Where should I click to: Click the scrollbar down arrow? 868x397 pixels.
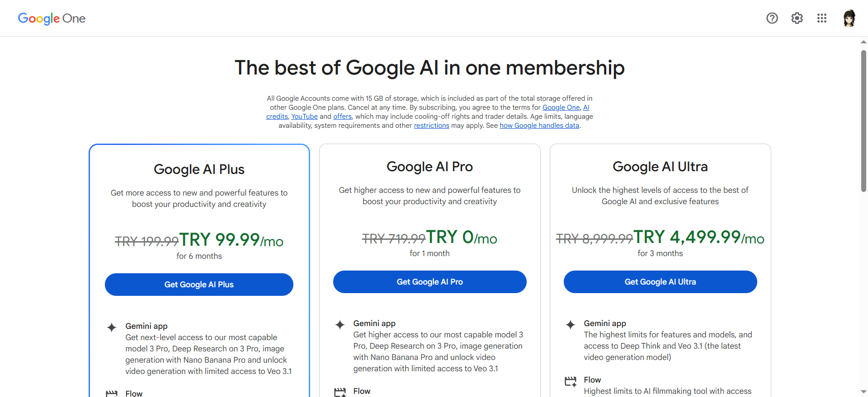tap(863, 392)
